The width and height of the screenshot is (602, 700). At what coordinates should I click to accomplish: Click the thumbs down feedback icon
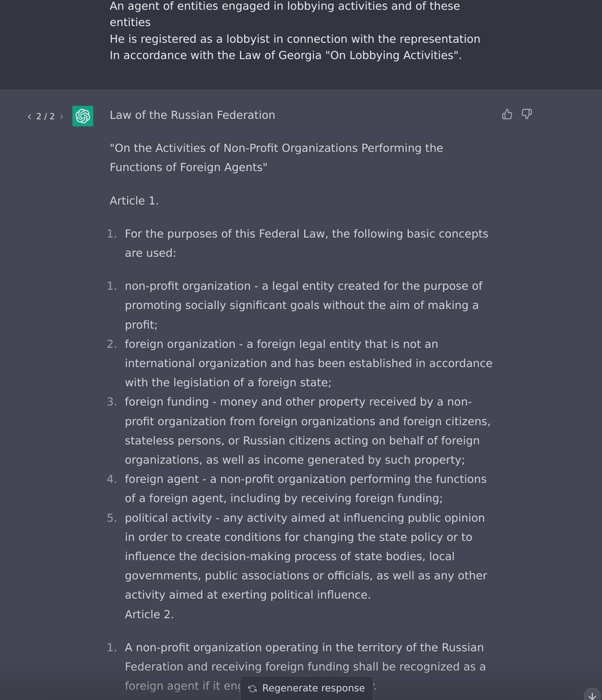coord(527,114)
